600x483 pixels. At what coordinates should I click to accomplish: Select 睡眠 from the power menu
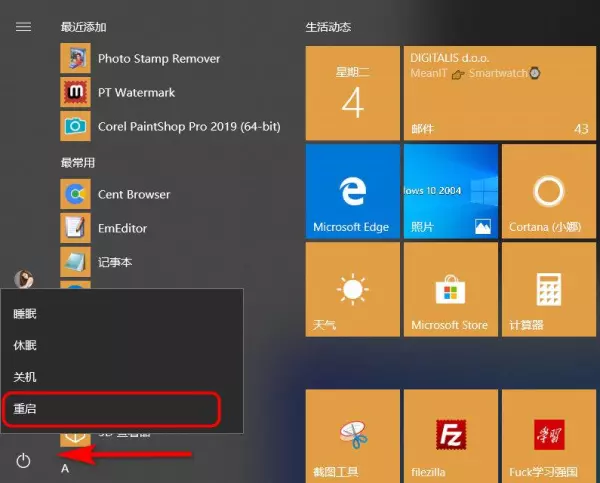tap(122, 314)
